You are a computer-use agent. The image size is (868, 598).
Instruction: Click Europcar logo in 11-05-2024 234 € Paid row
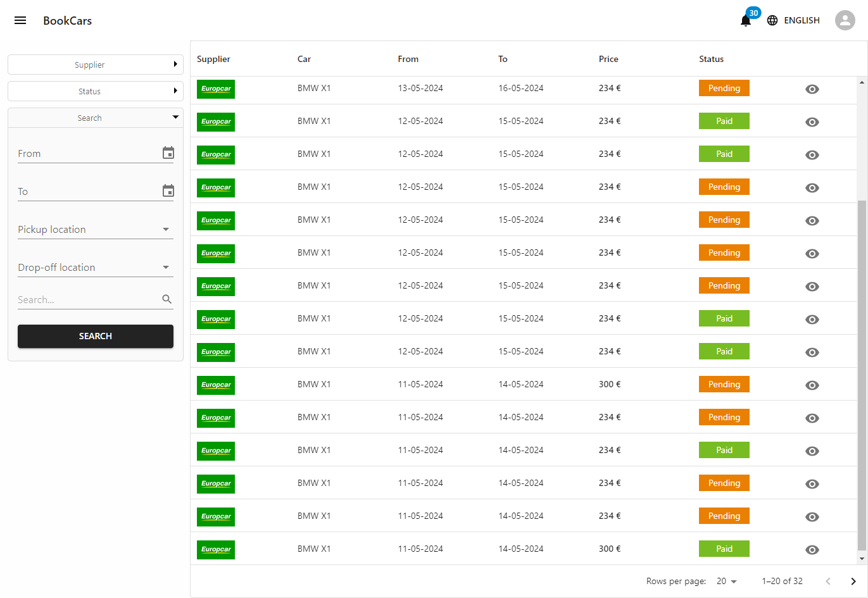[x=216, y=451]
